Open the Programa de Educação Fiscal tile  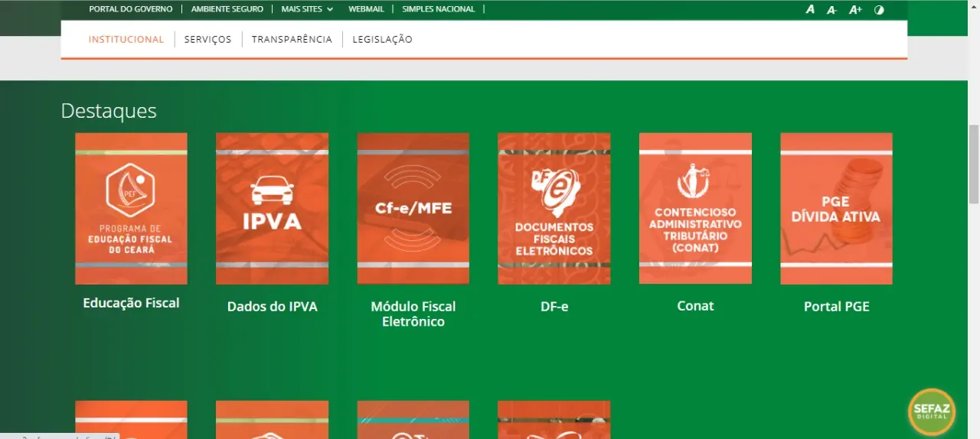131,208
